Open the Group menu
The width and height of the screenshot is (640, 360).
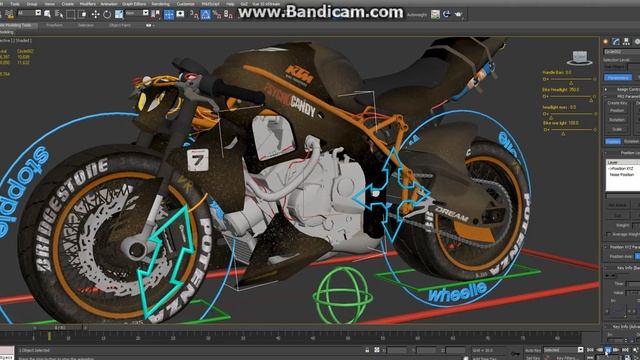coord(32,4)
